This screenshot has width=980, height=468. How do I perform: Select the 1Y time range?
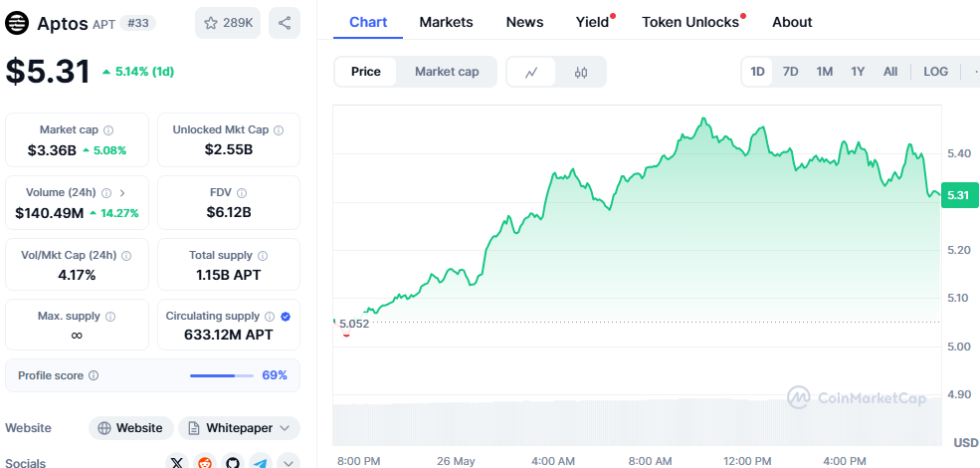858,72
